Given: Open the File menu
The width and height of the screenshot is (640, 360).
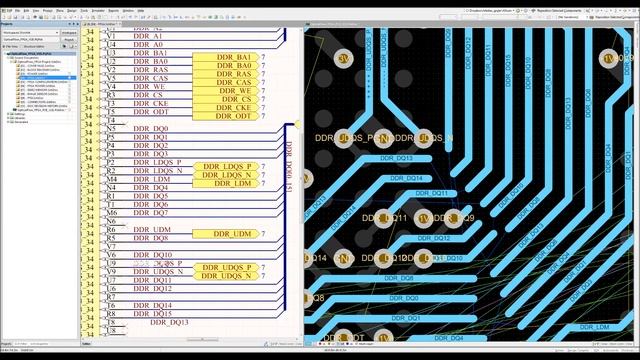Looking at the screenshot, I should tap(18, 11).
